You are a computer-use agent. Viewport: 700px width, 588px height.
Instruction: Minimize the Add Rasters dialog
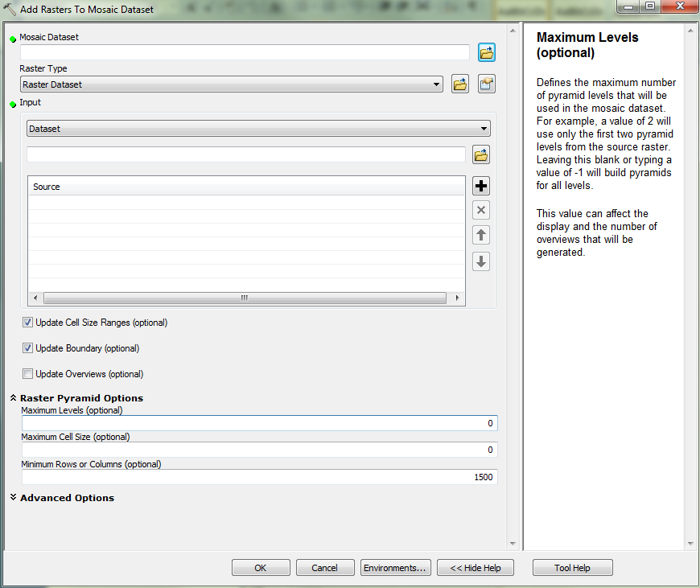(x=628, y=6)
